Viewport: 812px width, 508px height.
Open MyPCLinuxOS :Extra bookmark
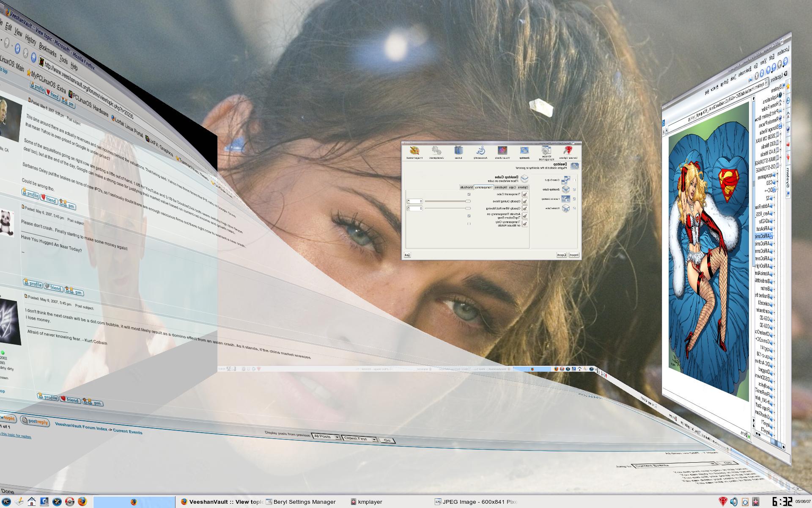coord(46,82)
